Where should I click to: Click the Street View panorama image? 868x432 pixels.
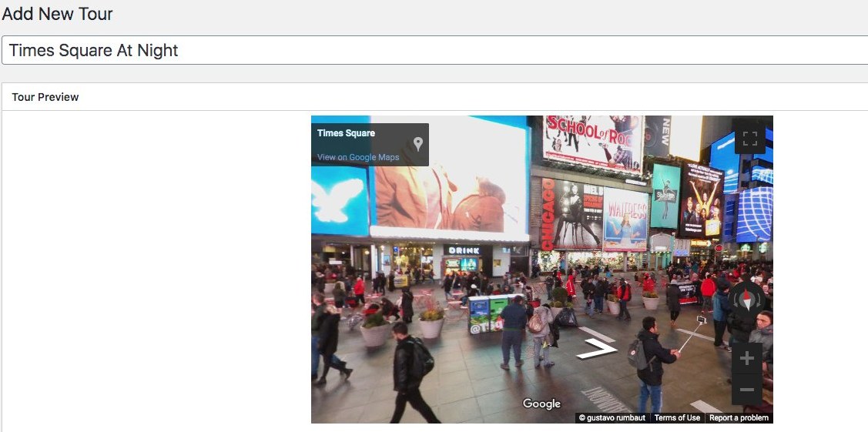tap(542, 270)
